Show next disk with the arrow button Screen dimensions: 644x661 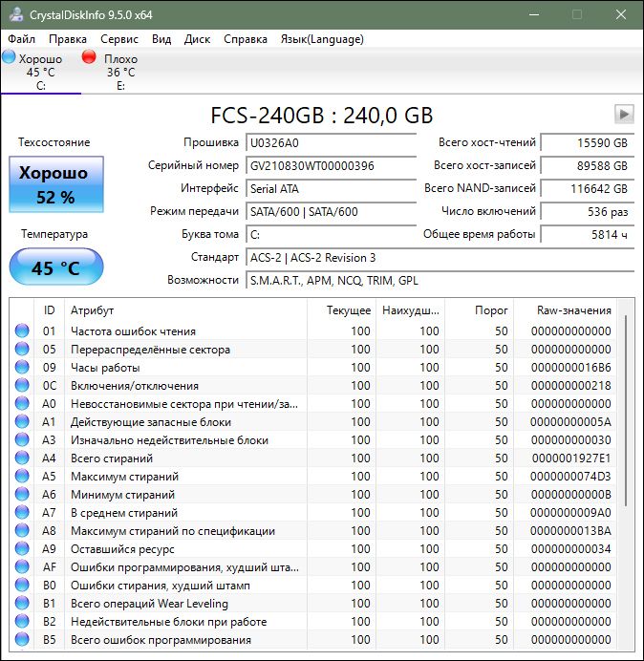coord(624,115)
